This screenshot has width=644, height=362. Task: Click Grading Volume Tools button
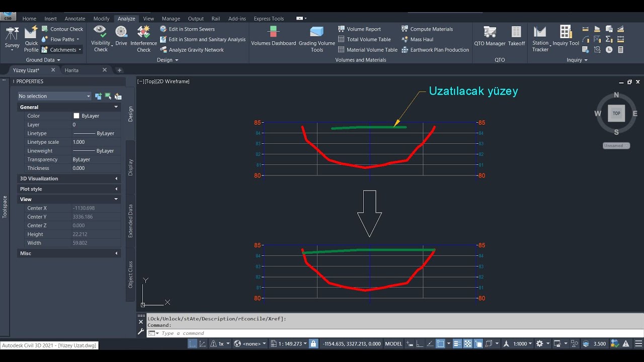click(317, 39)
